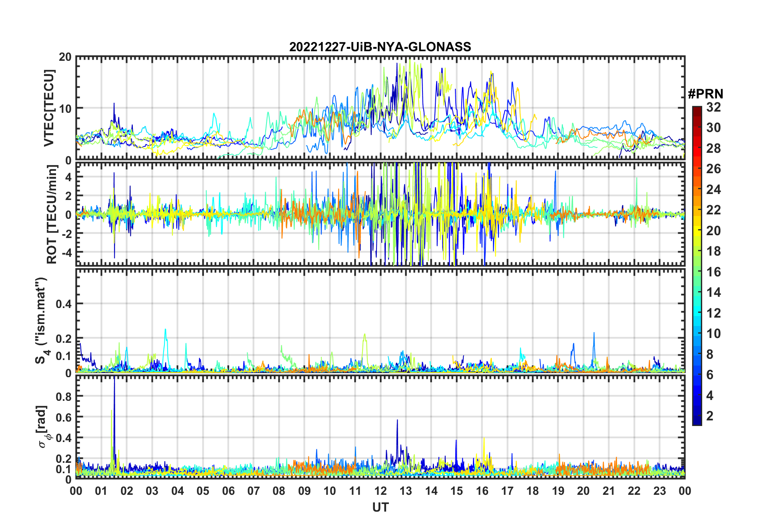Click the "15" hour tick on UT axis
761x532 pixels.
coord(457,491)
